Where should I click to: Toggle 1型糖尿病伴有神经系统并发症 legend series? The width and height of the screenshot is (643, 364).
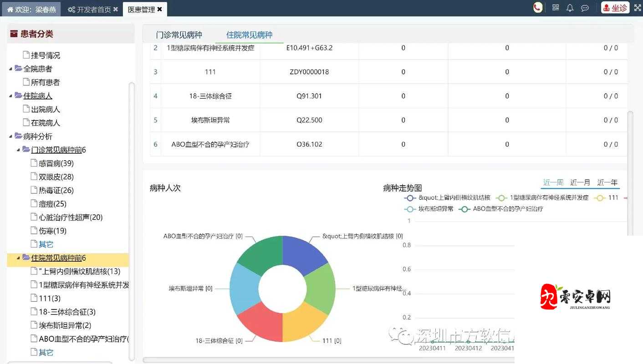pyautogui.click(x=542, y=198)
